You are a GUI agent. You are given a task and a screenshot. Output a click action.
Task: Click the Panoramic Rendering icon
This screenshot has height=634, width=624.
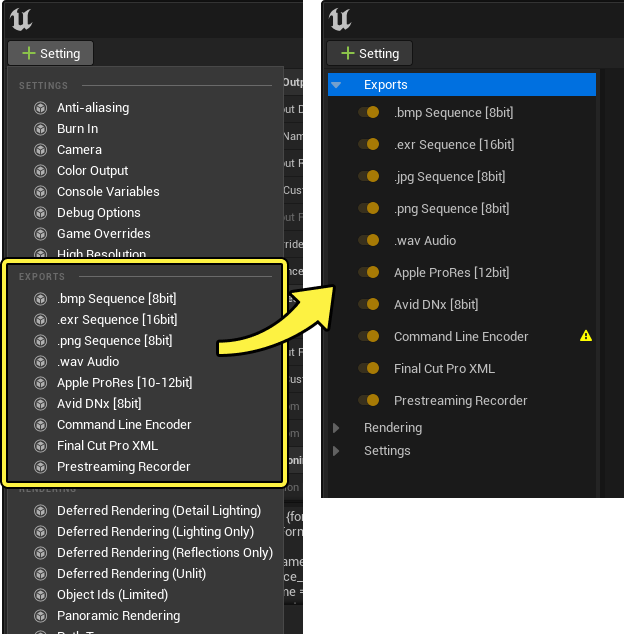coord(40,616)
